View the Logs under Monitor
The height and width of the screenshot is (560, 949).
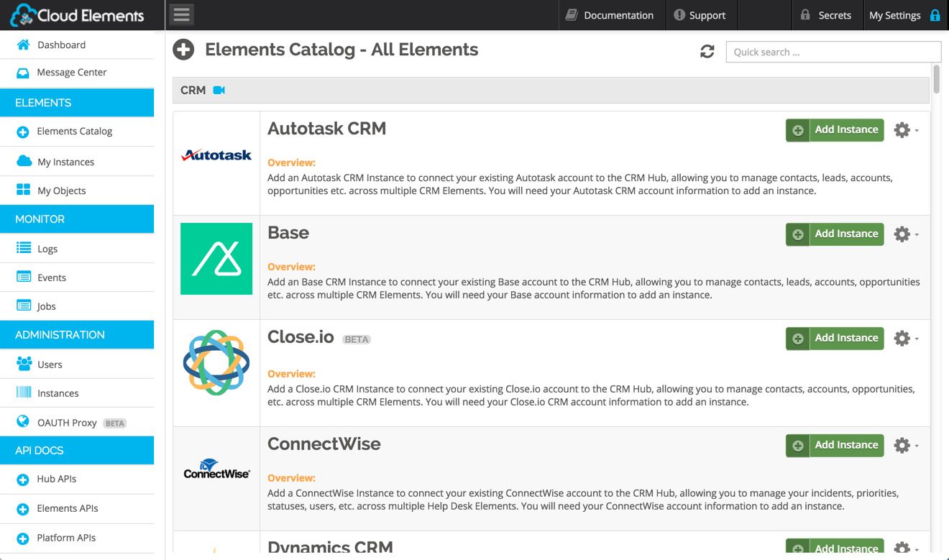[48, 248]
